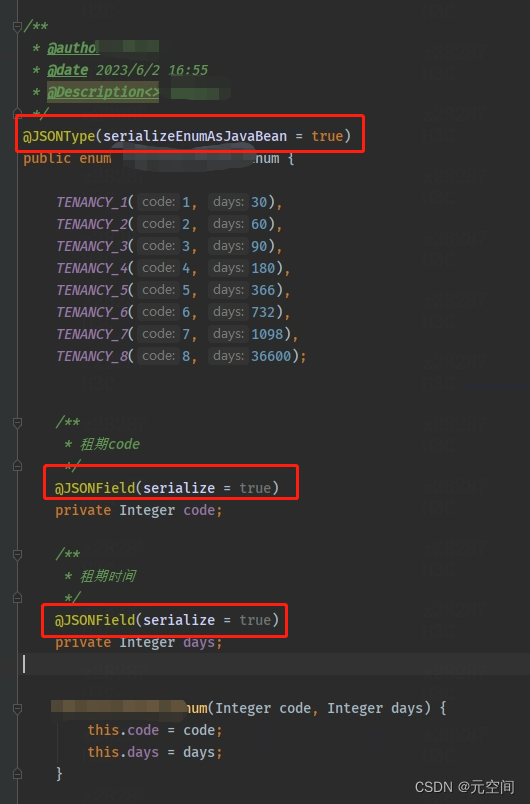Collapse the 租期code comment block

17,423
